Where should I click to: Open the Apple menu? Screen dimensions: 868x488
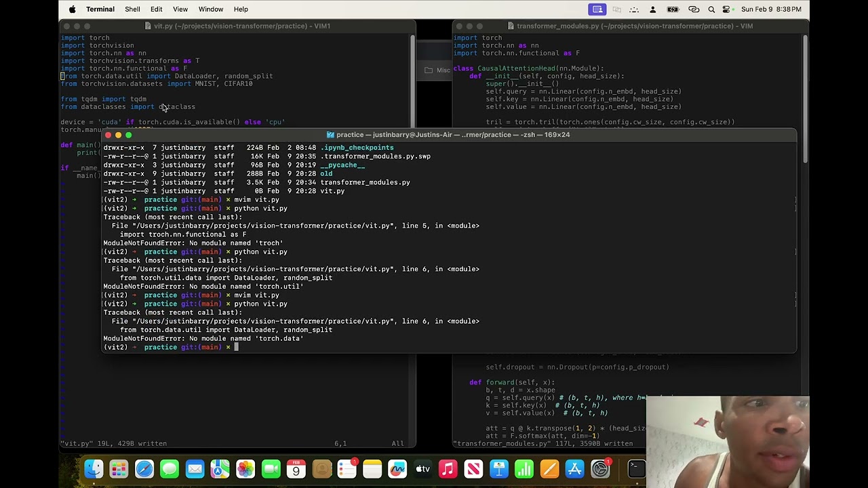[73, 9]
